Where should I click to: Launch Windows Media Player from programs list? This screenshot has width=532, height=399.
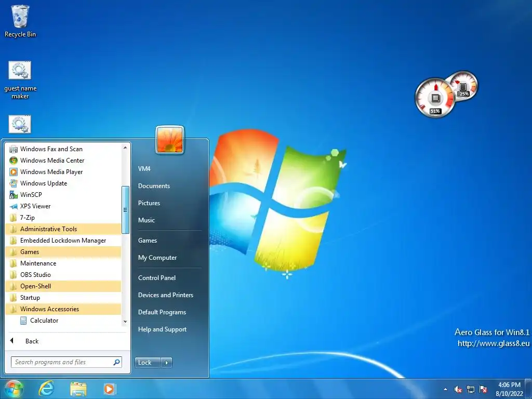pos(63,172)
